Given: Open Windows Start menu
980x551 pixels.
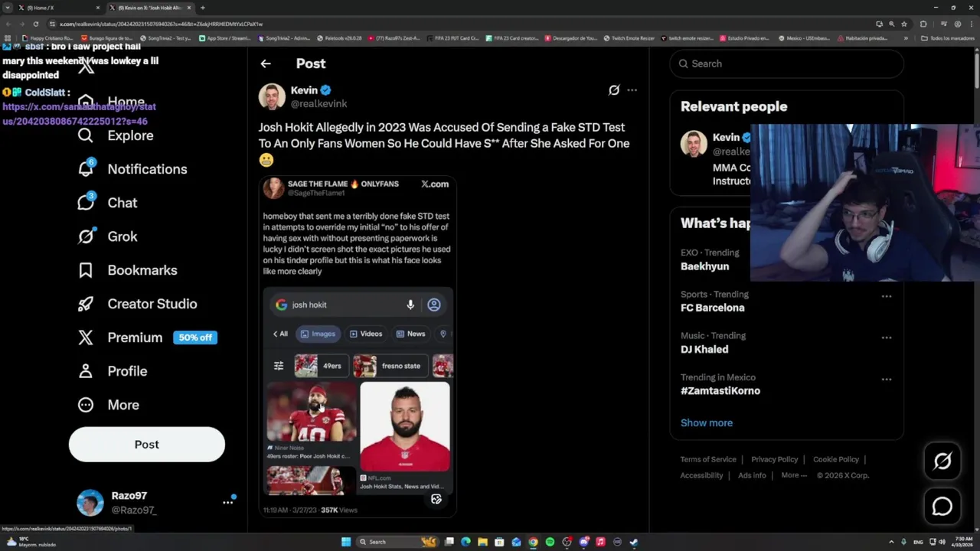Looking at the screenshot, I should coord(346,542).
